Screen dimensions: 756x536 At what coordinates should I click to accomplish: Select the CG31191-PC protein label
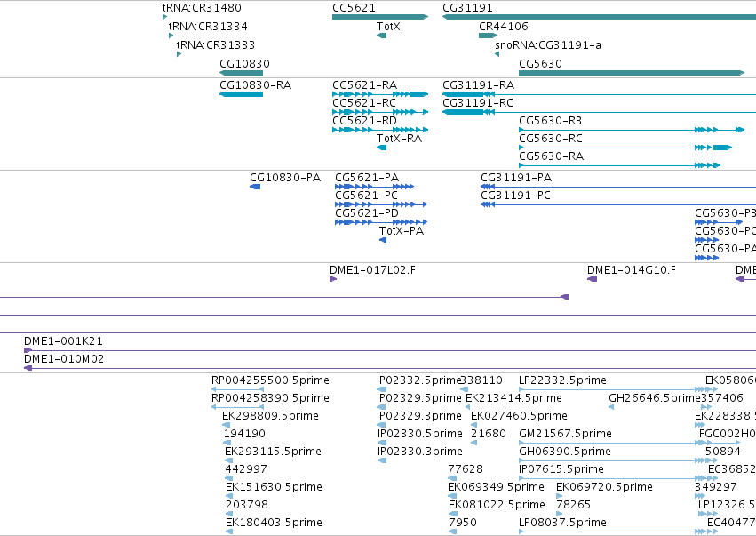[x=515, y=196]
